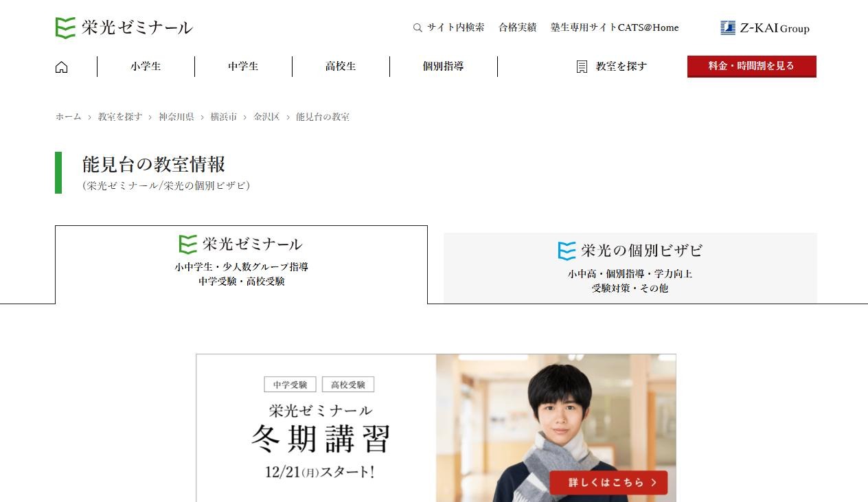Click the blue logo icon in ビザビ tab
Viewport: 868px width, 502px height.
tap(567, 251)
